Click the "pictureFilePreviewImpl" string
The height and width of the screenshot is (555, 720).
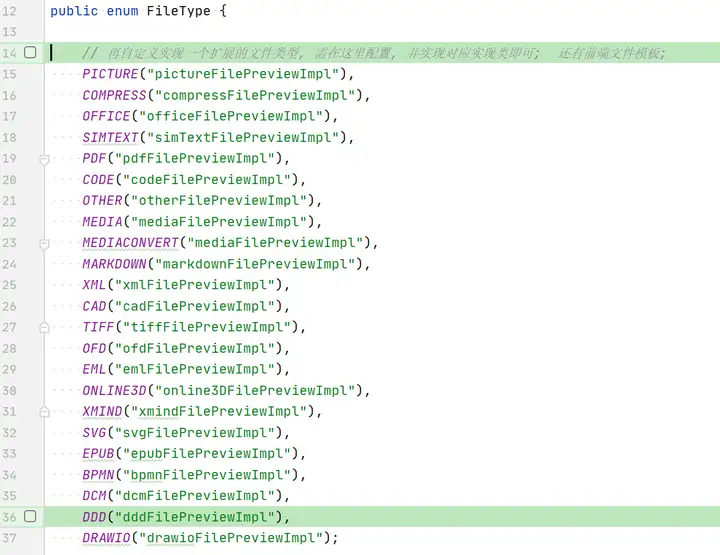(x=243, y=74)
